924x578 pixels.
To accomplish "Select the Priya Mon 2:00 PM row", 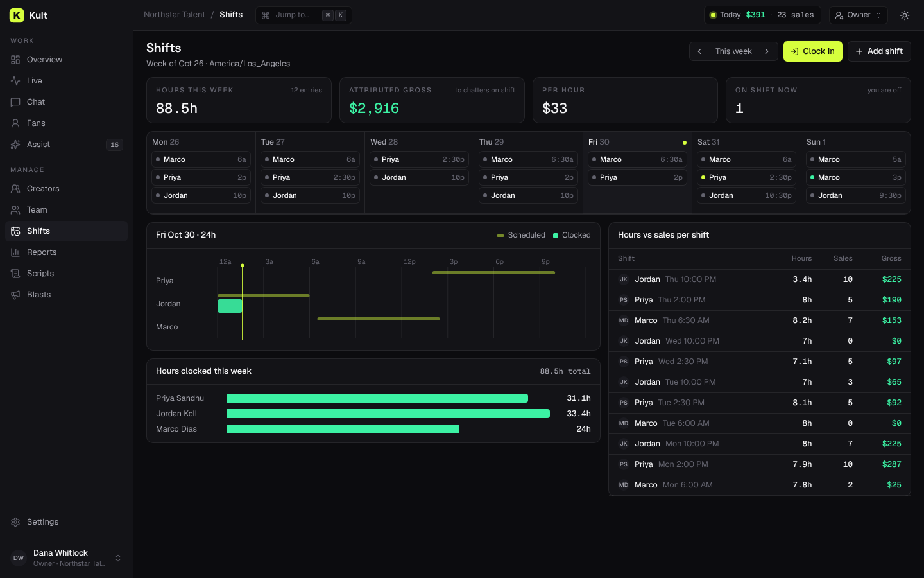I will click(760, 464).
